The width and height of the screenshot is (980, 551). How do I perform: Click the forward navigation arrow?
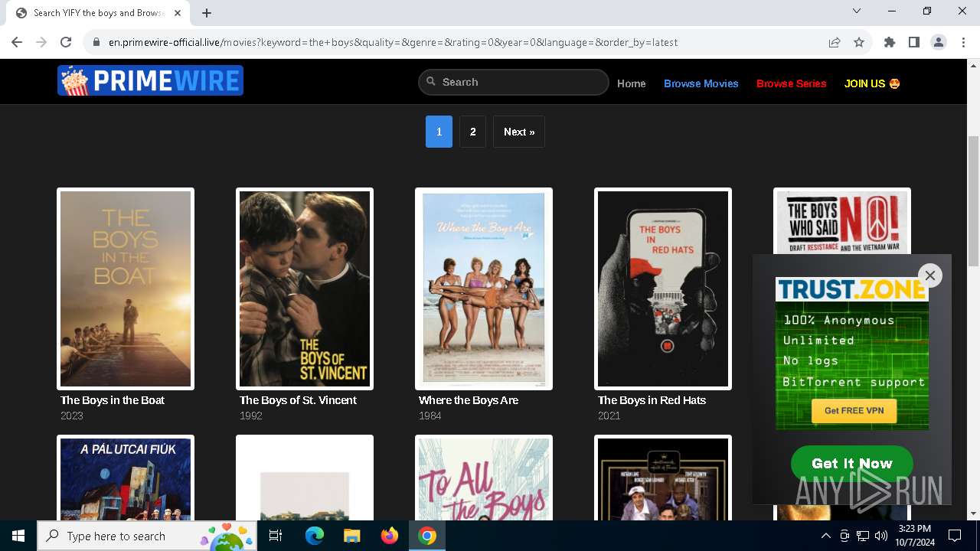(41, 42)
